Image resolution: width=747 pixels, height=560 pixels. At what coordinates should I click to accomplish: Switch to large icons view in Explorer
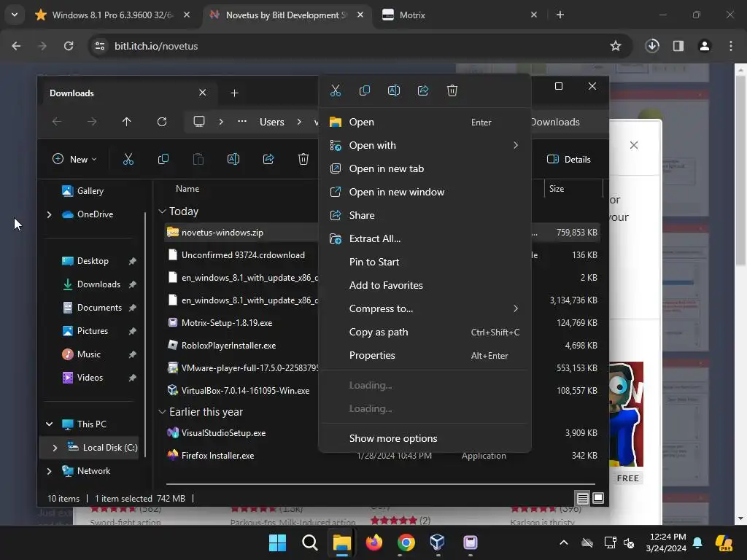pyautogui.click(x=598, y=498)
